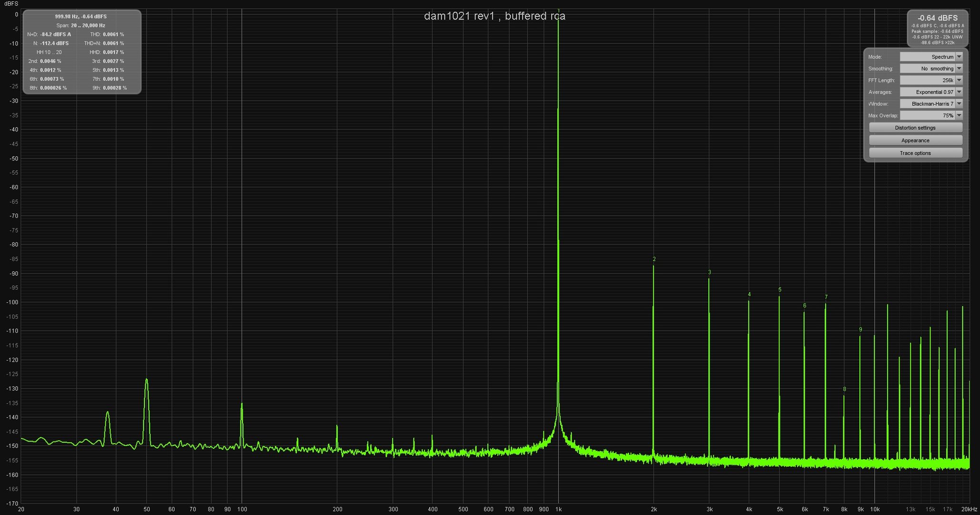This screenshot has height=515, width=980.
Task: Click the 20kHz frequency axis label
Action: point(969,509)
